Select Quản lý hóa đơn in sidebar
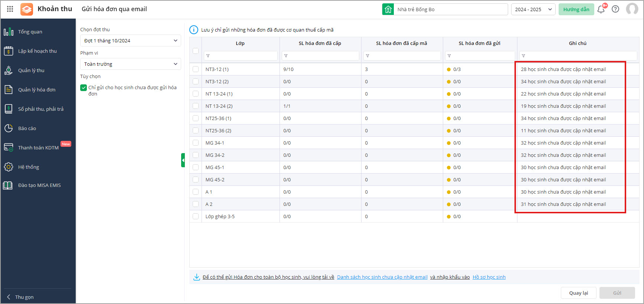Viewport: 644px width, 304px height. [37, 90]
